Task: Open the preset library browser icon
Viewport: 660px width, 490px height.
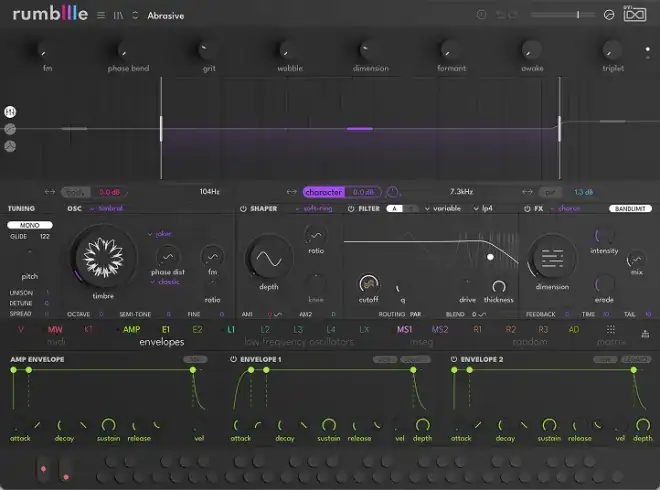Action: point(118,15)
